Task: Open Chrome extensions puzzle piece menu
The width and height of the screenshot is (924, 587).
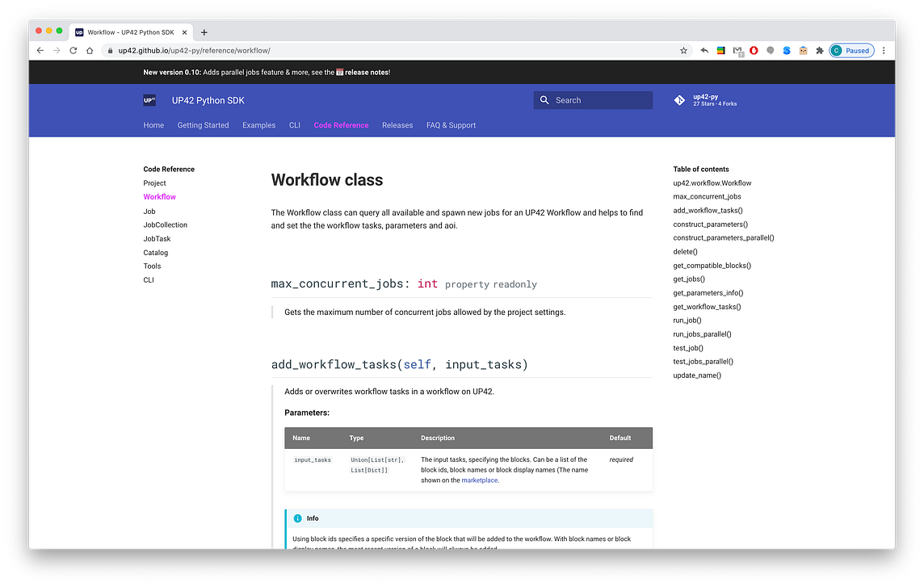Action: pyautogui.click(x=819, y=49)
